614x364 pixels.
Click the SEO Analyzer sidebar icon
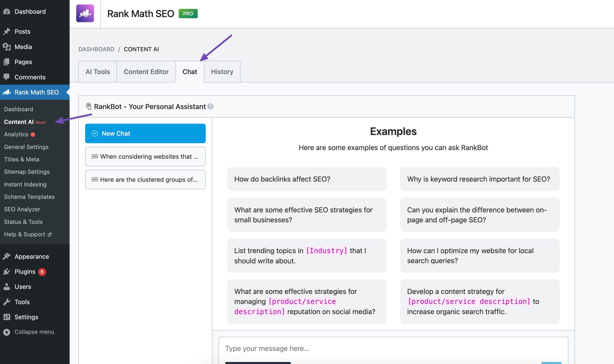pos(22,209)
